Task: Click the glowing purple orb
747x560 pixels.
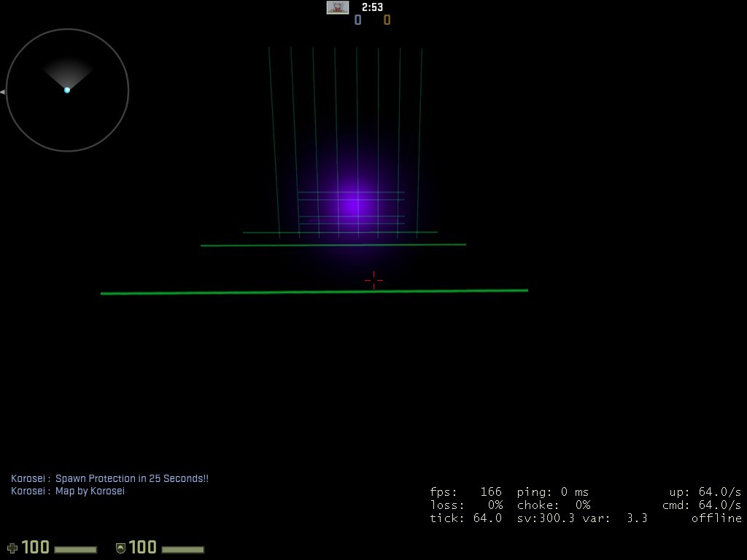Action: click(x=354, y=204)
